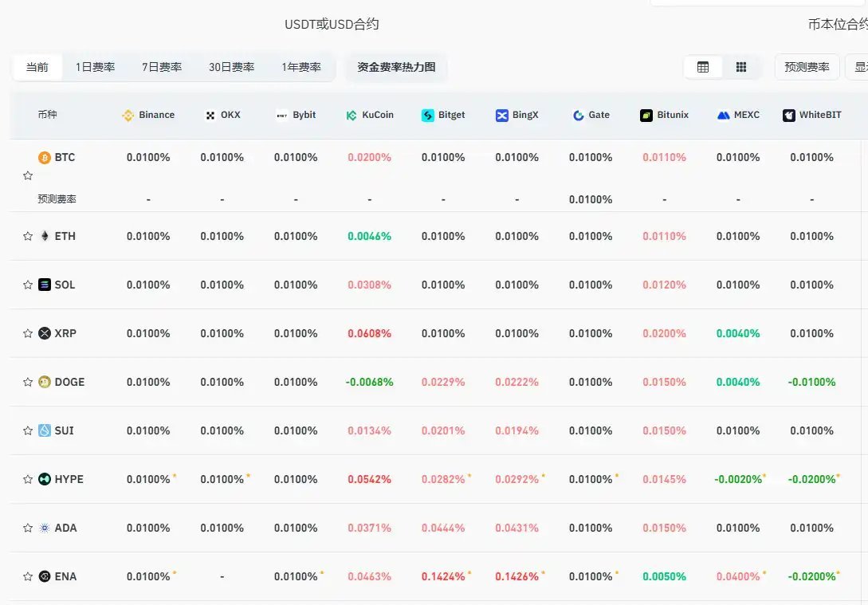This screenshot has width=868, height=605.
Task: Select the 30日费率 tab
Action: (x=231, y=67)
